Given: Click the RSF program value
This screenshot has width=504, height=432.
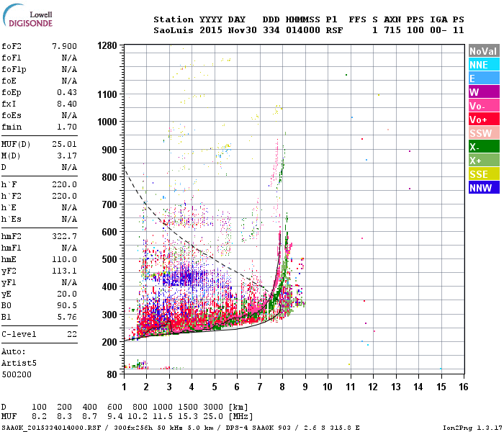Looking at the screenshot, I should [x=334, y=30].
